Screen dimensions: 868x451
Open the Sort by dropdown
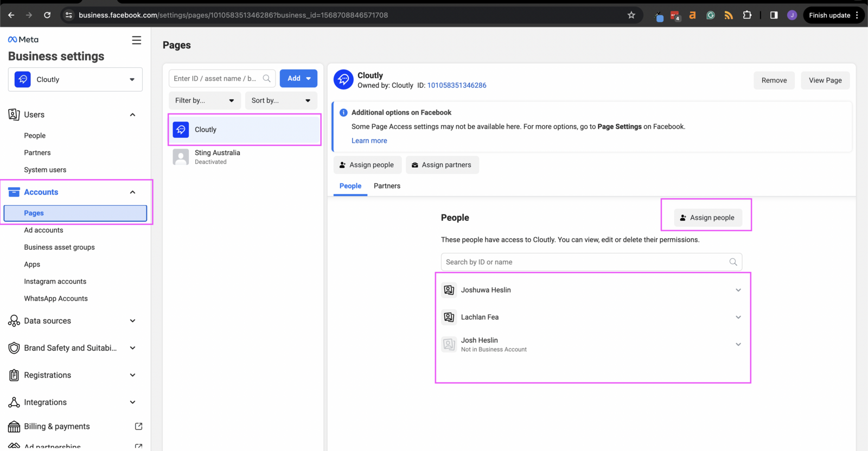[280, 100]
